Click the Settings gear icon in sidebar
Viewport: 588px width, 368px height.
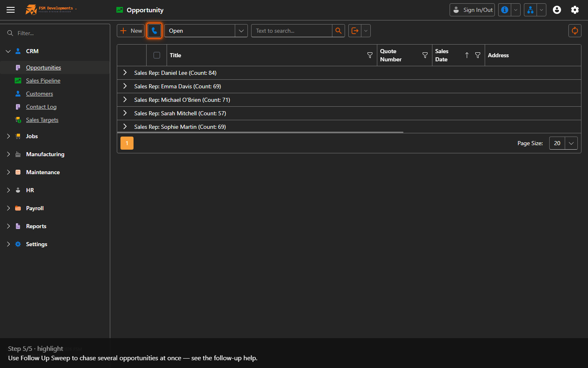coord(18,244)
